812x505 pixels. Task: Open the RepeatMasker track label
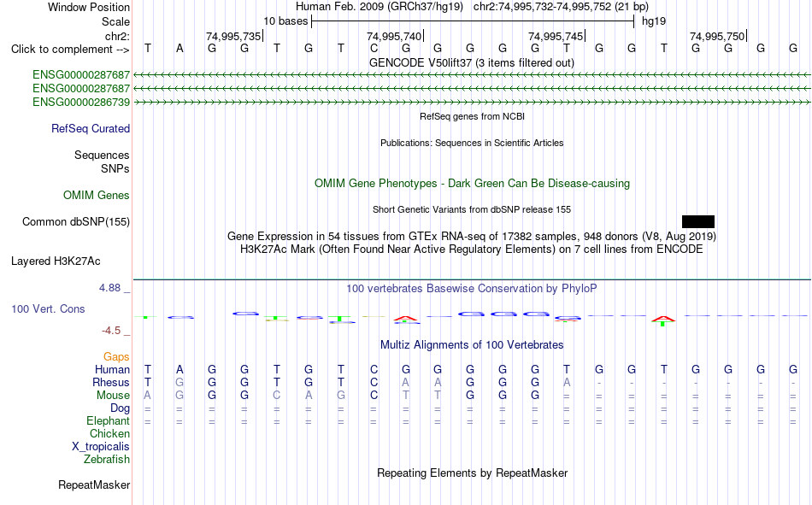pyautogui.click(x=94, y=484)
